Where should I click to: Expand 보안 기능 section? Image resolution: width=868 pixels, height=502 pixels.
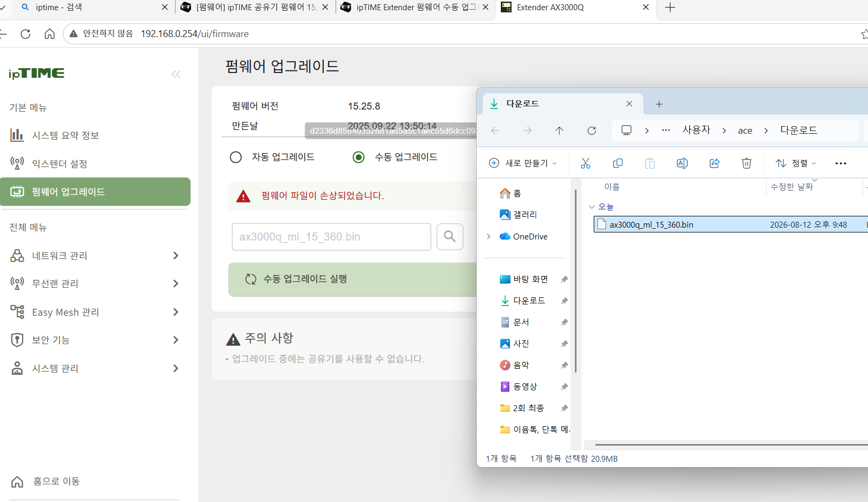95,340
